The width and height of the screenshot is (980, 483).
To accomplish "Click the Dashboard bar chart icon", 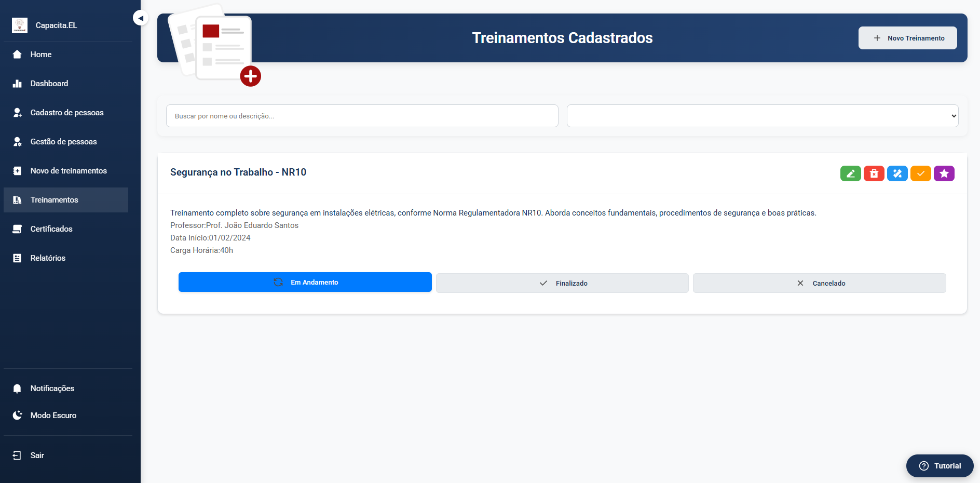I will [x=17, y=84].
